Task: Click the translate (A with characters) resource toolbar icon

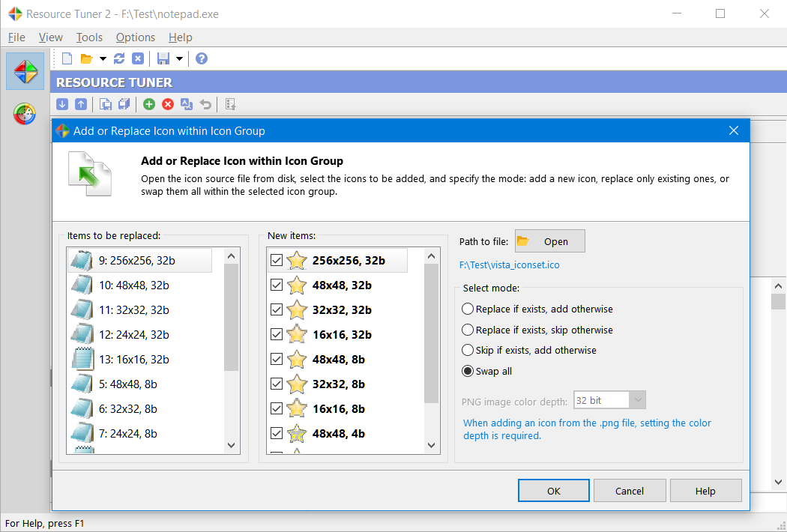Action: tap(187, 104)
